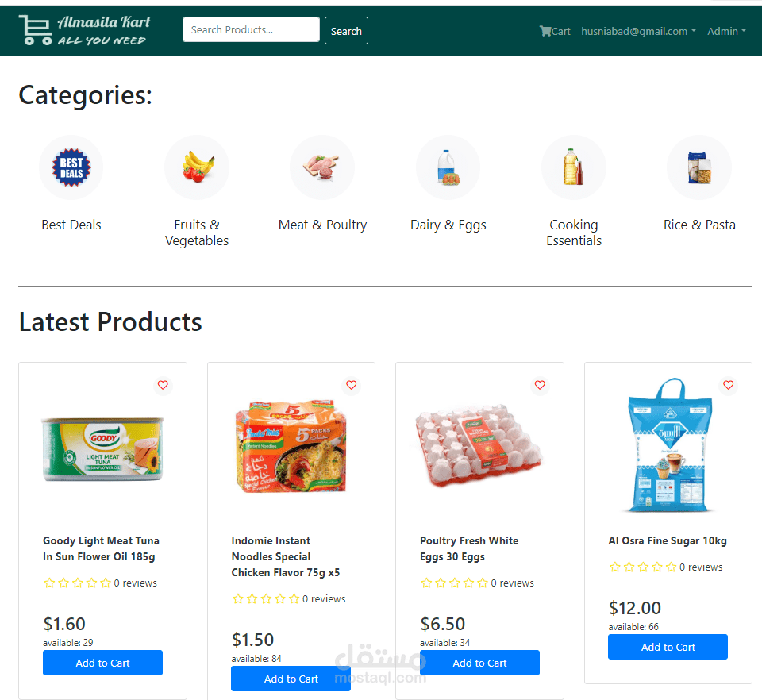Expand the husniabad@gmail.com account dropdown
The height and width of the screenshot is (700, 762).
[x=638, y=31]
